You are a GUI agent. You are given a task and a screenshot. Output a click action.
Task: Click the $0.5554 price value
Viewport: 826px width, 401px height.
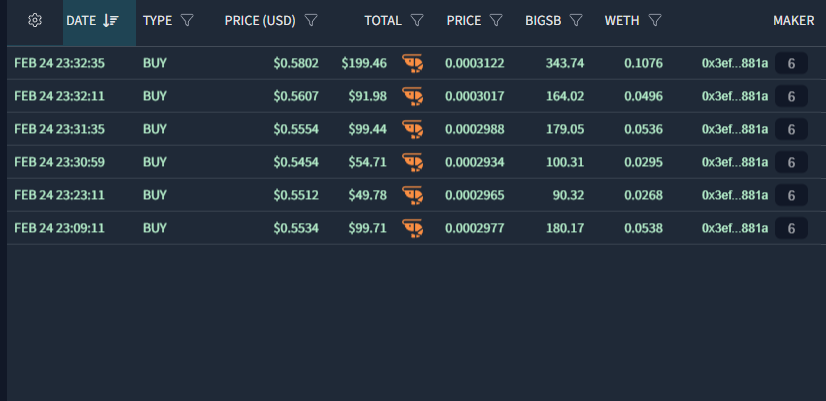point(296,130)
